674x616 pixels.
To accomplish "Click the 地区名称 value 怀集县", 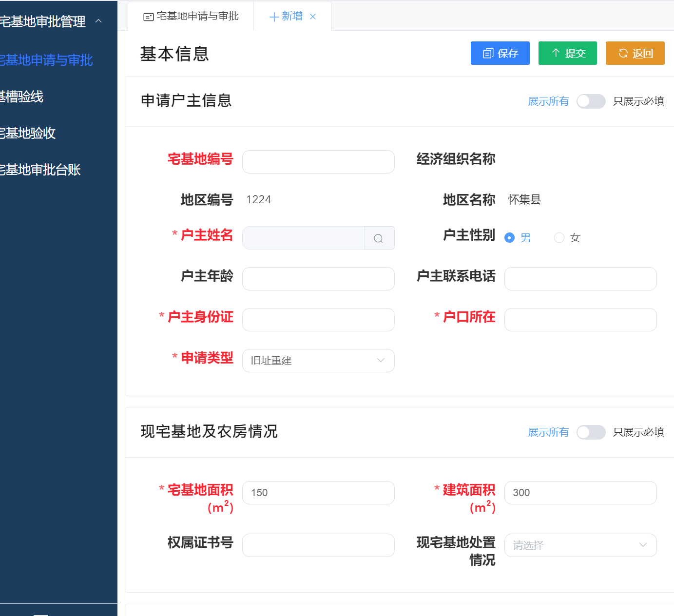I will [524, 200].
